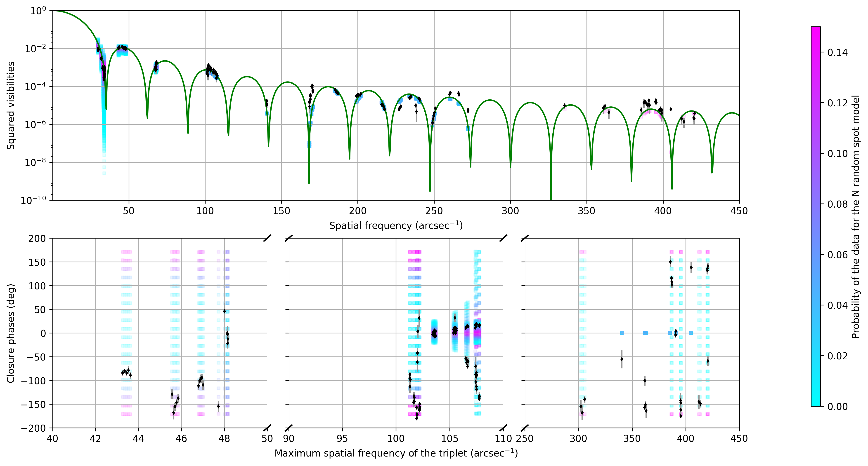Select the 105 tick on the triplet frequency axis
868x466 pixels.
pos(449,439)
